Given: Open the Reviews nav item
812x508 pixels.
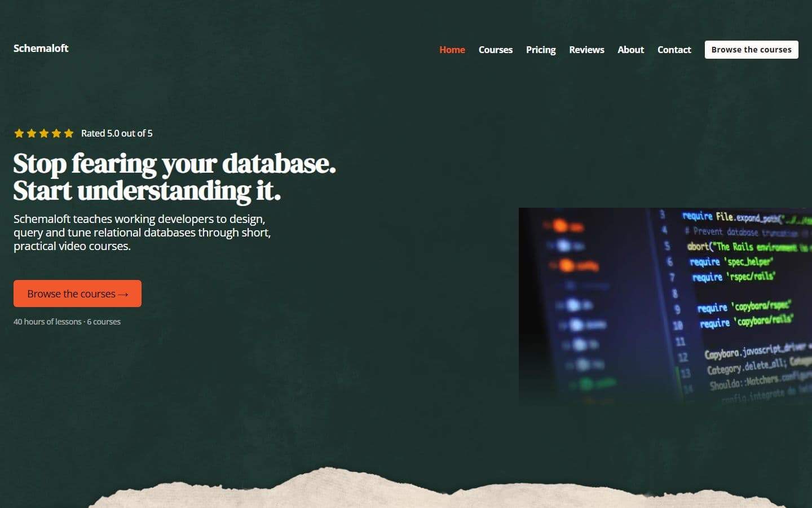Looking at the screenshot, I should (586, 50).
